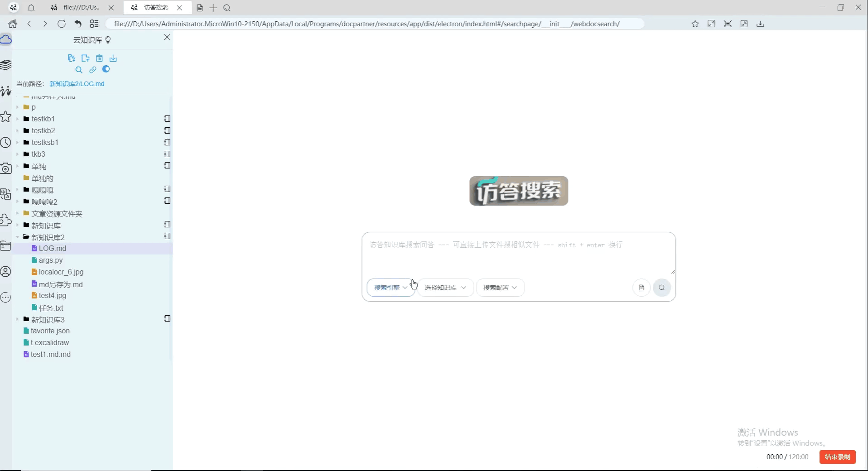This screenshot has width=868, height=471.
Task: Expand the 文章资源文件夹 folder arrow
Action: click(18, 213)
